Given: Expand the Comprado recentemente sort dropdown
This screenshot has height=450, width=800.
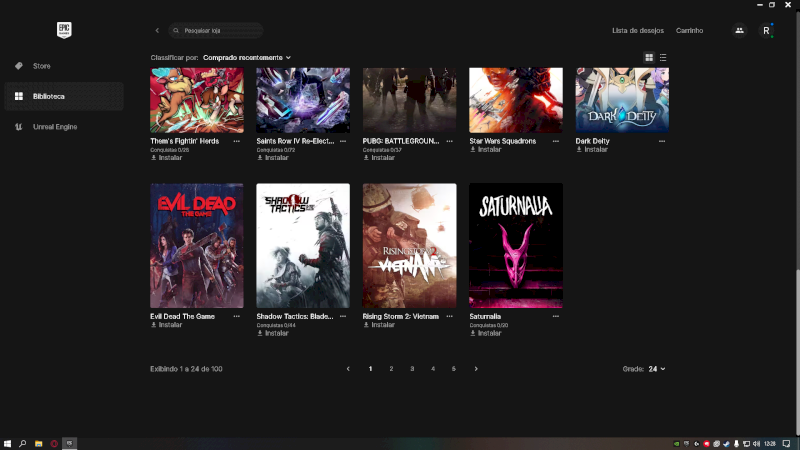Looking at the screenshot, I should [246, 58].
